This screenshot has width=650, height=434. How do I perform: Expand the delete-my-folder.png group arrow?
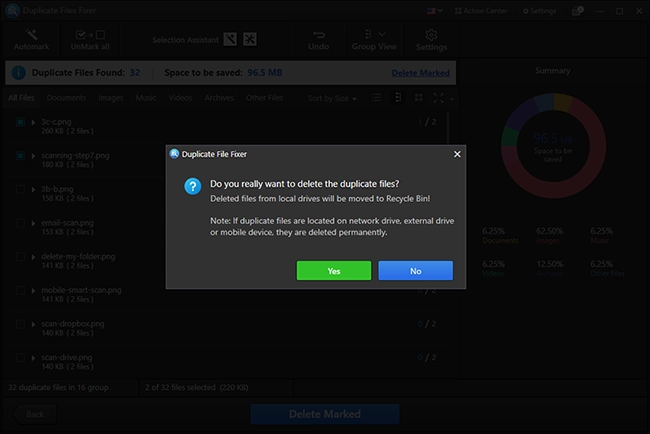click(x=33, y=257)
